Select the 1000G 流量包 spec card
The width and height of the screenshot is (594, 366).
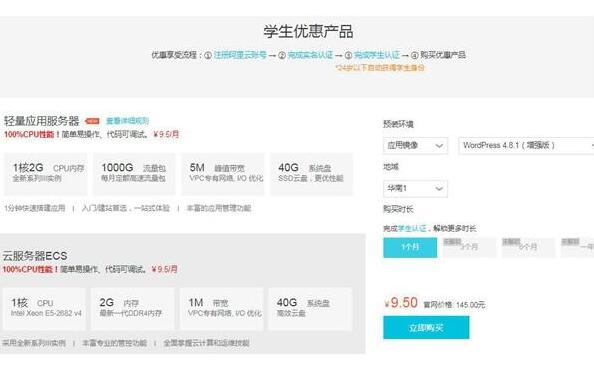pos(134,174)
